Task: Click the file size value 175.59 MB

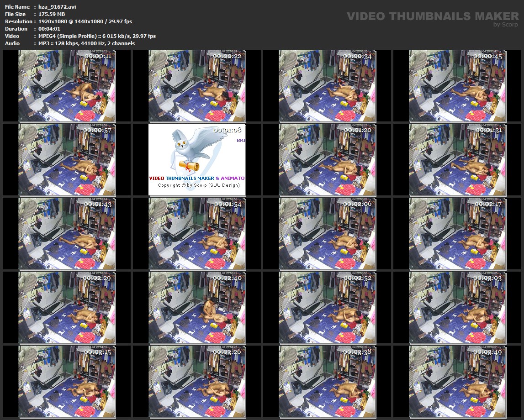Action: [52, 14]
